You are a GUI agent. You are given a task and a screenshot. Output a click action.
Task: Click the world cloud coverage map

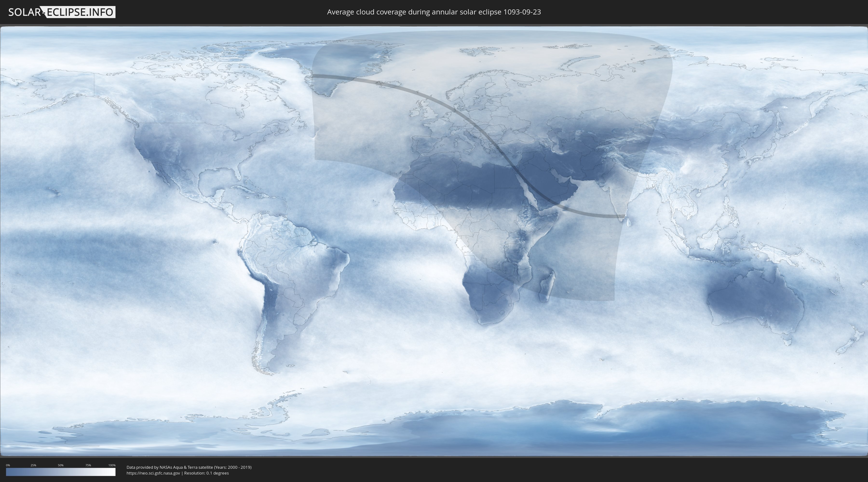coord(434,241)
